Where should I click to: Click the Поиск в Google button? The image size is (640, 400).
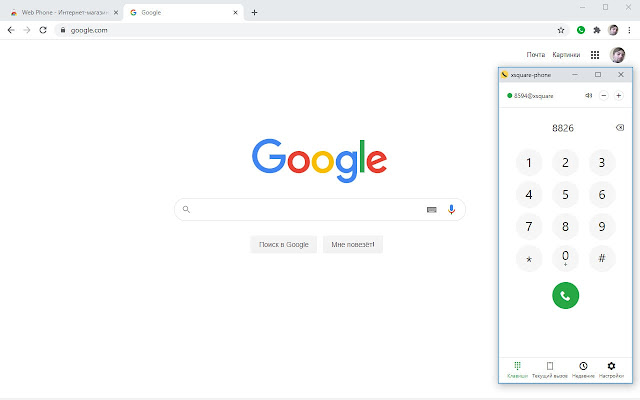click(283, 244)
